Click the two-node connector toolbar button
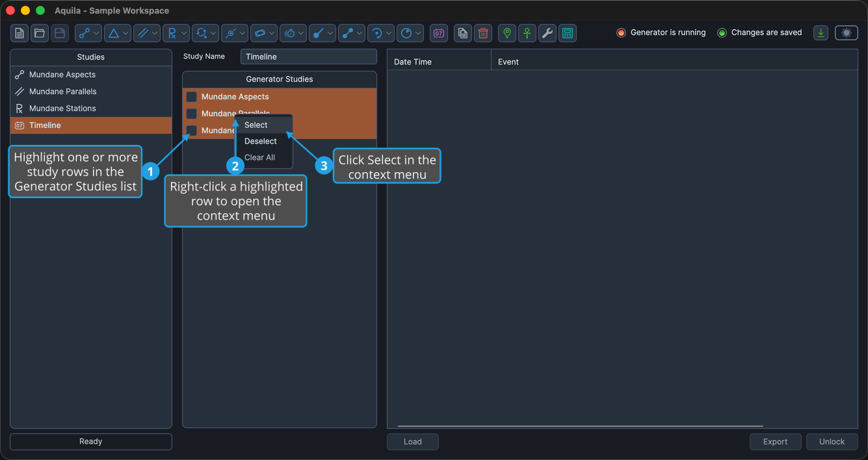This screenshot has width=868, height=460. click(x=347, y=33)
